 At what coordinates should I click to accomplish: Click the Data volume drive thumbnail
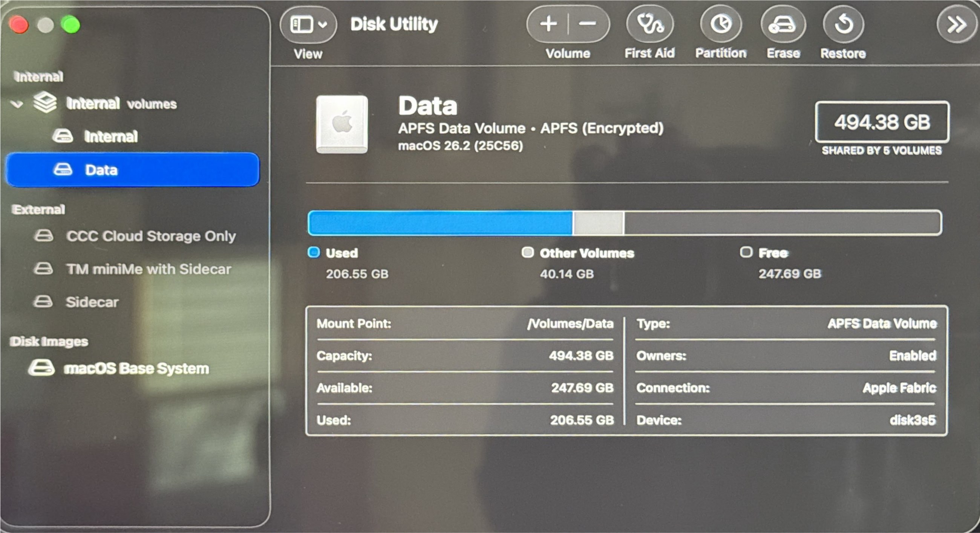(341, 124)
